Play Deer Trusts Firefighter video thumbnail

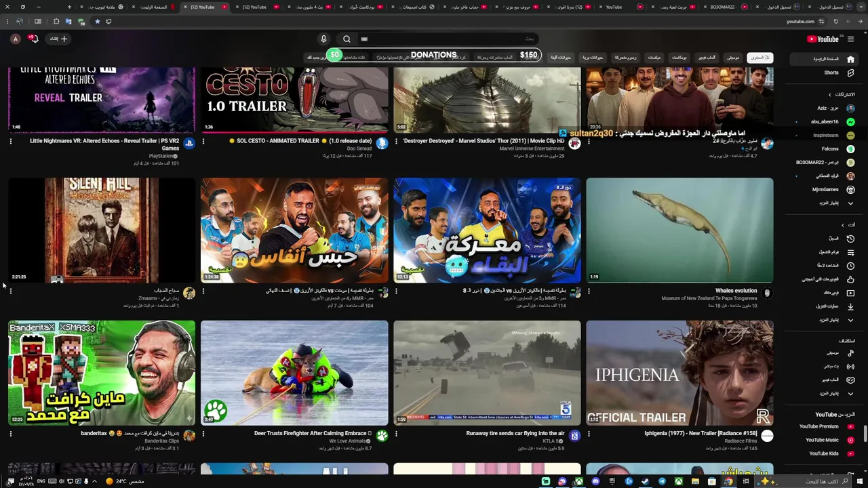coord(294,373)
